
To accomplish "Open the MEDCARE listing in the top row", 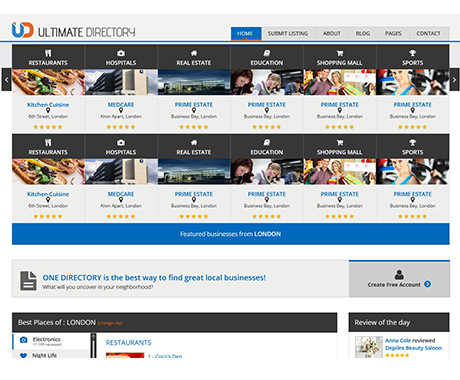I will pos(121,104).
